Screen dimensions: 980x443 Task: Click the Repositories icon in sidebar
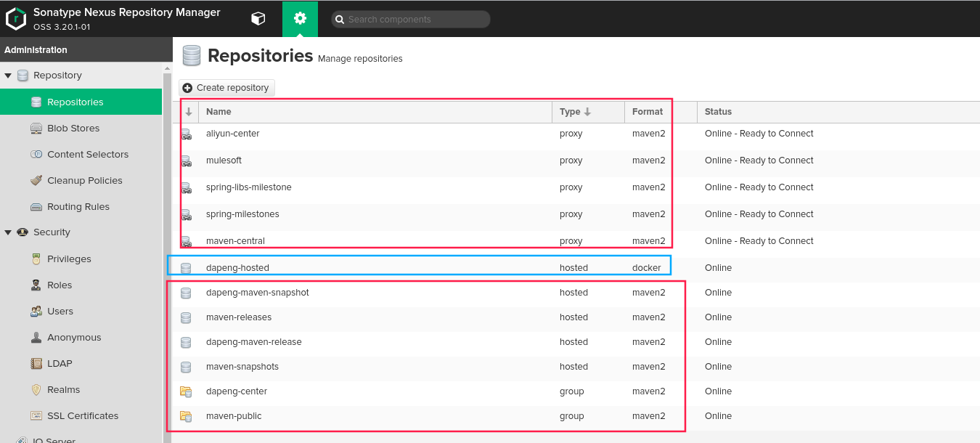click(x=36, y=102)
